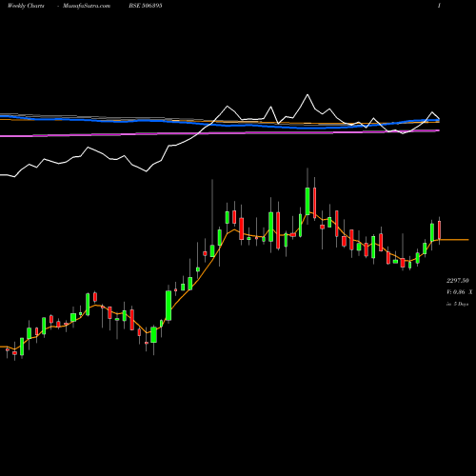Click the tallest green candlestick at the chart peak
Image resolution: width=476 pixels, height=476 pixels.
coord(307,201)
